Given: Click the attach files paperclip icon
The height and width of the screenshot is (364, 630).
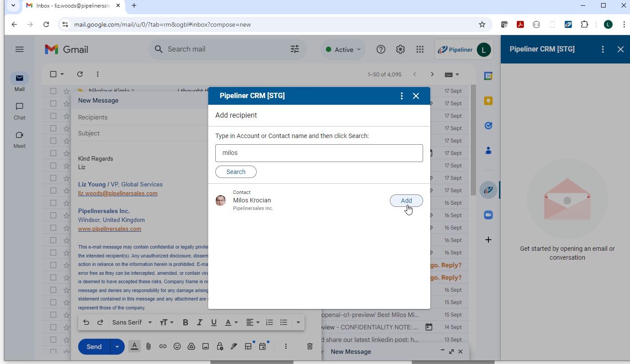Looking at the screenshot, I should 148,346.
